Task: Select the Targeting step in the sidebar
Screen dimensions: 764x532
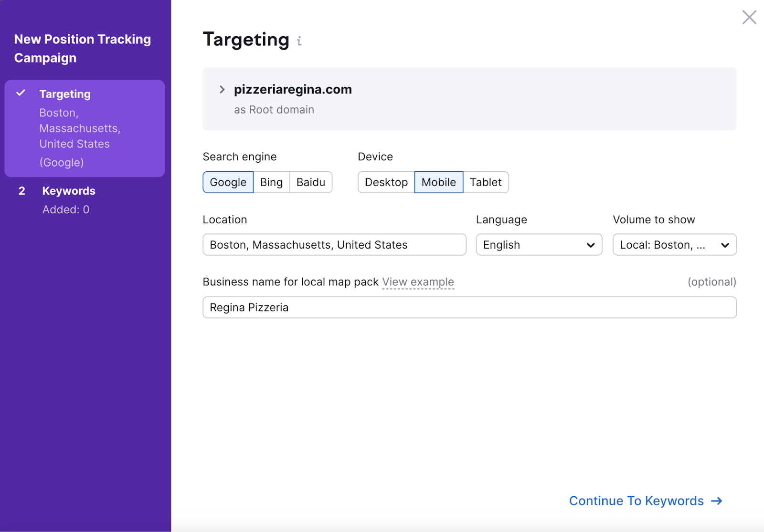Action: click(x=65, y=94)
